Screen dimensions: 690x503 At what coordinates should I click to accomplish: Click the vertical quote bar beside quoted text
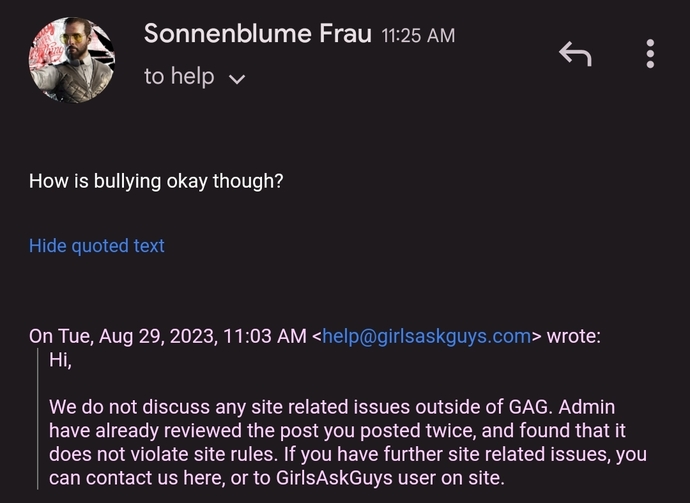click(x=38, y=419)
